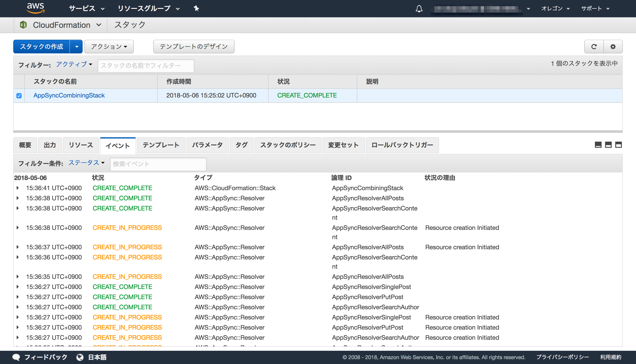636x364 pixels.
Task: Switch to the スタックのポリシー tab
Action: coord(288,145)
